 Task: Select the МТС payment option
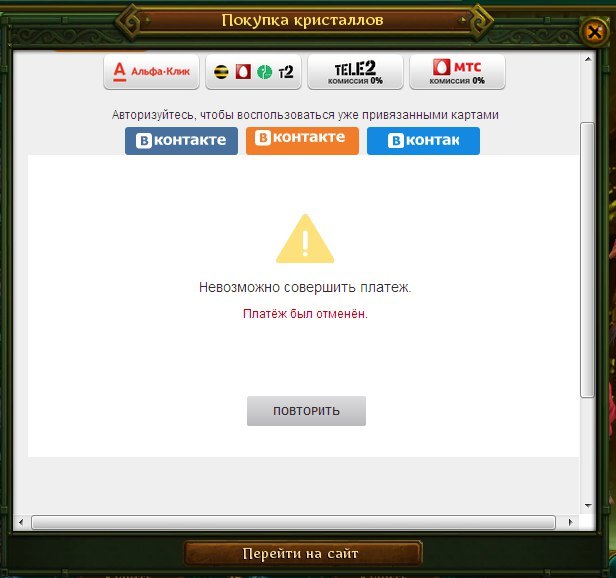pyautogui.click(x=457, y=71)
